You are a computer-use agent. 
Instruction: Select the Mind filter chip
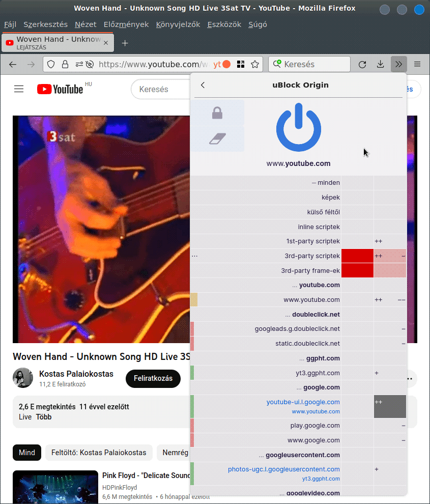pyautogui.click(x=27, y=453)
